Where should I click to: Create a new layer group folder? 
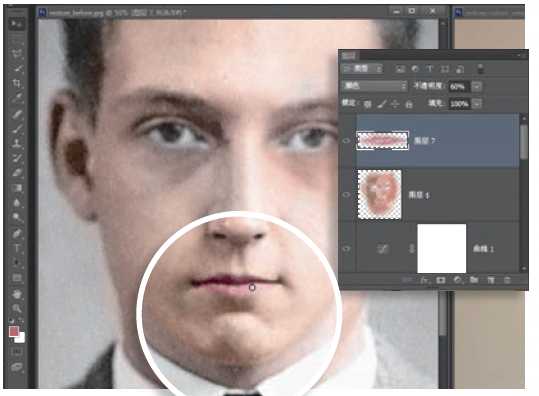pos(474,280)
